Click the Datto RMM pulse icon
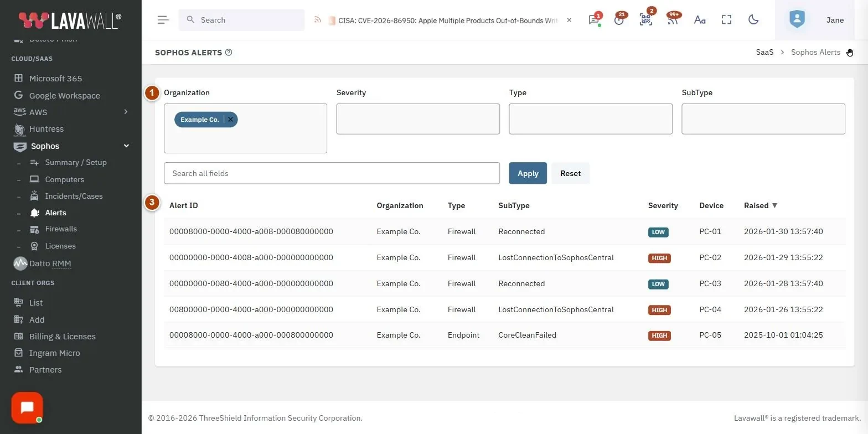The height and width of the screenshot is (434, 868). point(20,263)
